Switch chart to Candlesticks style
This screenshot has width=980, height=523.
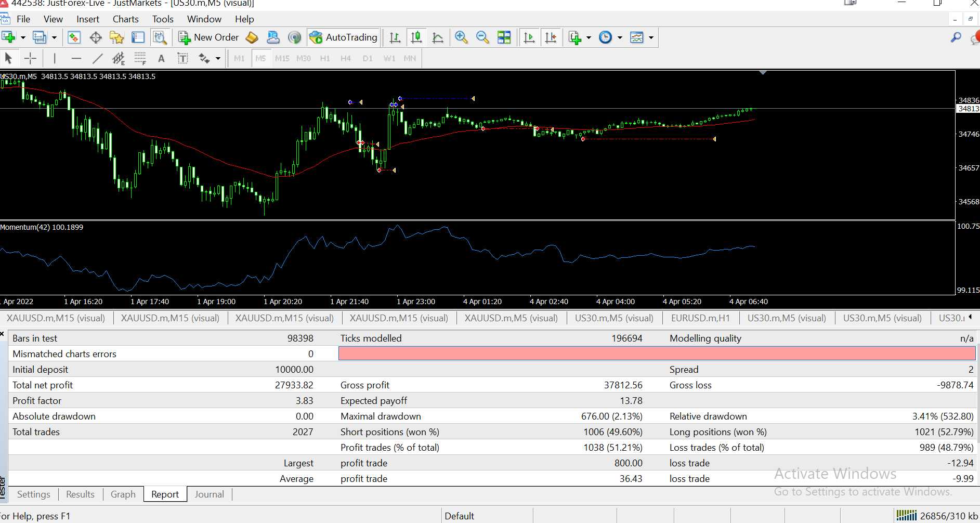416,37
